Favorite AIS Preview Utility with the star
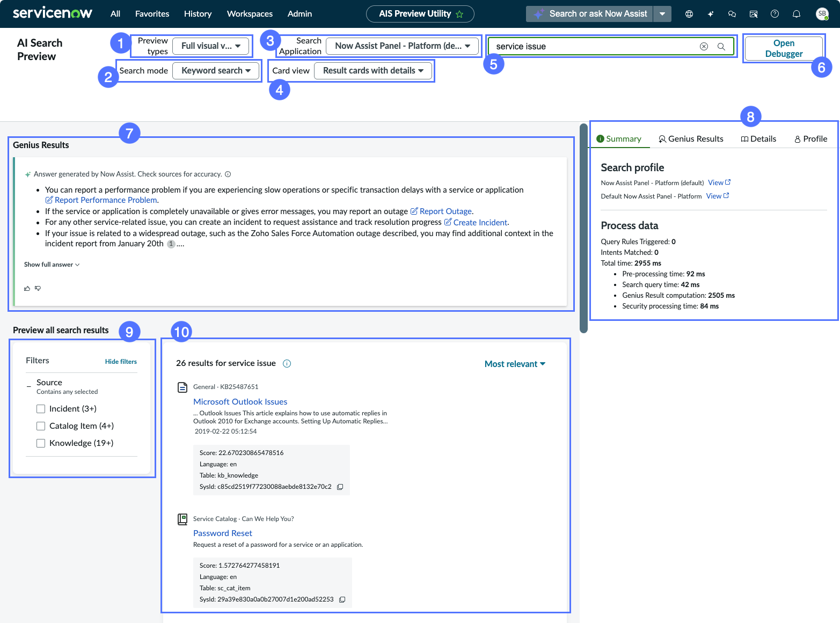This screenshot has width=840, height=623. pyautogui.click(x=459, y=14)
